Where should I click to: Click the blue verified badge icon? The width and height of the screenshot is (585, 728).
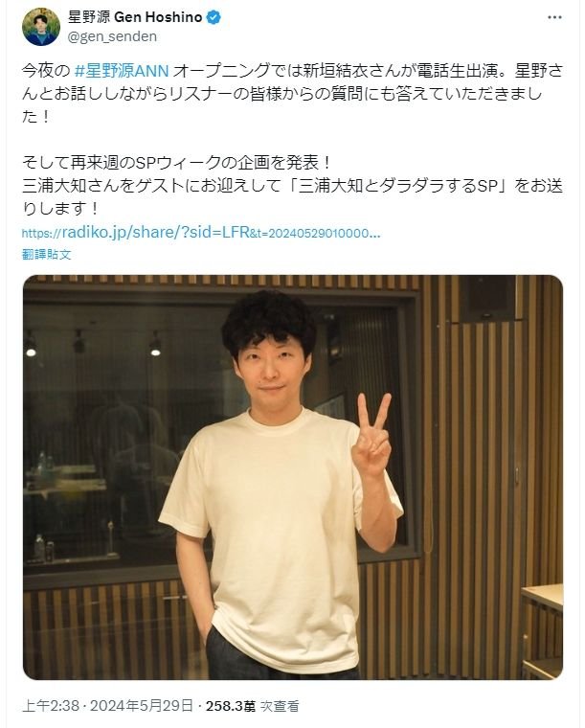pyautogui.click(x=214, y=17)
